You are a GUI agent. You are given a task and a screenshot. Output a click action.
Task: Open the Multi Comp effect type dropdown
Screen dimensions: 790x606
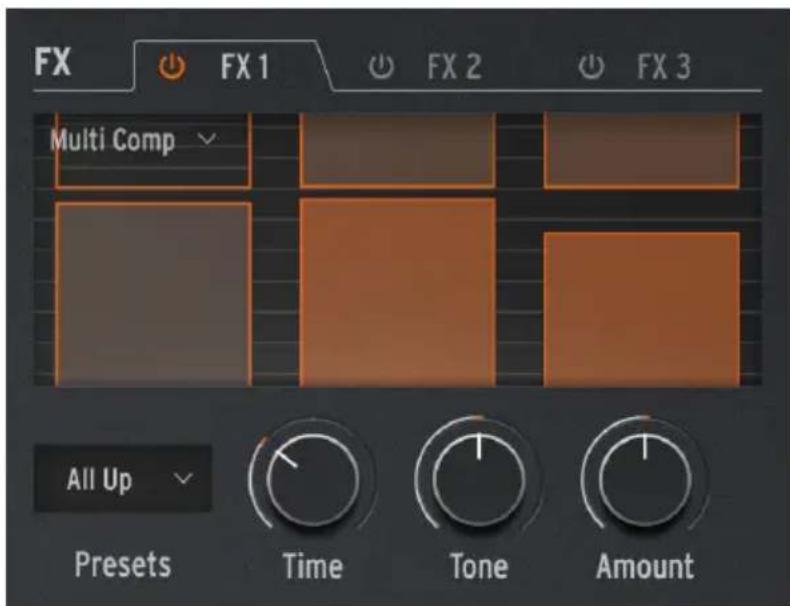(134, 140)
